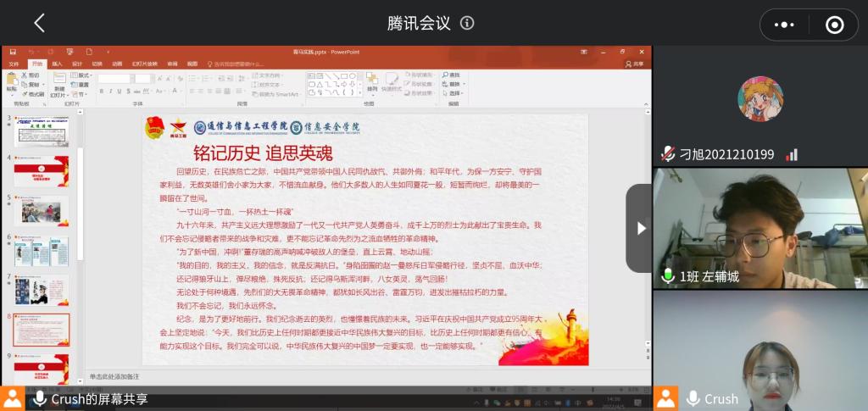Image resolution: width=868 pixels, height=411 pixels.
Task: Toggle Bold formatting in the font group
Action: pos(102,91)
